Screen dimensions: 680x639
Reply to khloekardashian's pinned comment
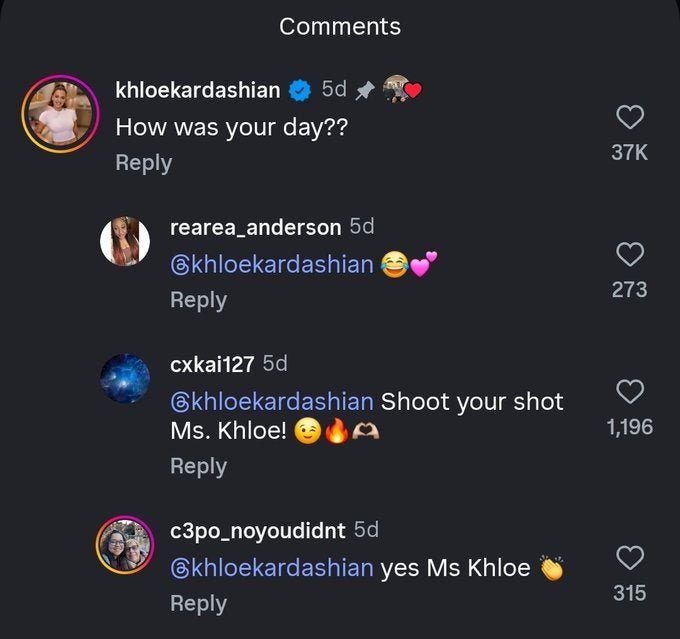tap(143, 163)
